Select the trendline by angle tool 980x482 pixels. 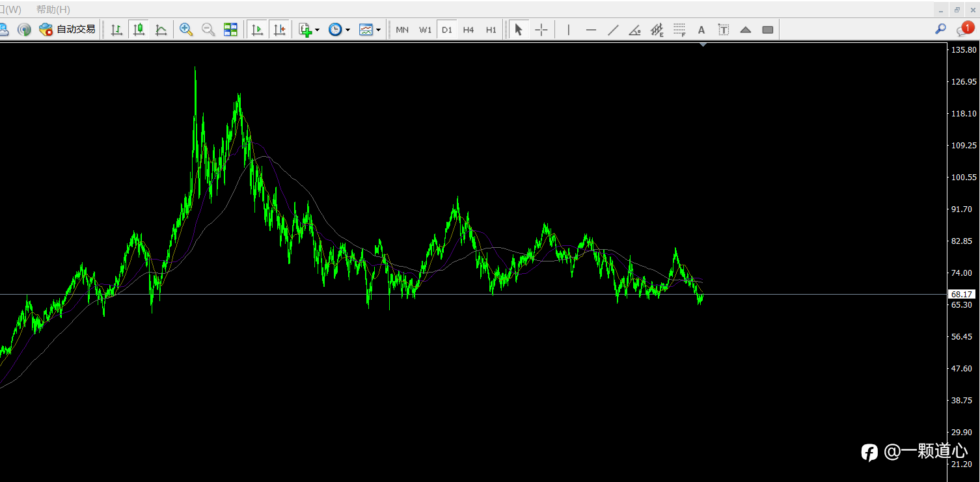(x=635, y=29)
